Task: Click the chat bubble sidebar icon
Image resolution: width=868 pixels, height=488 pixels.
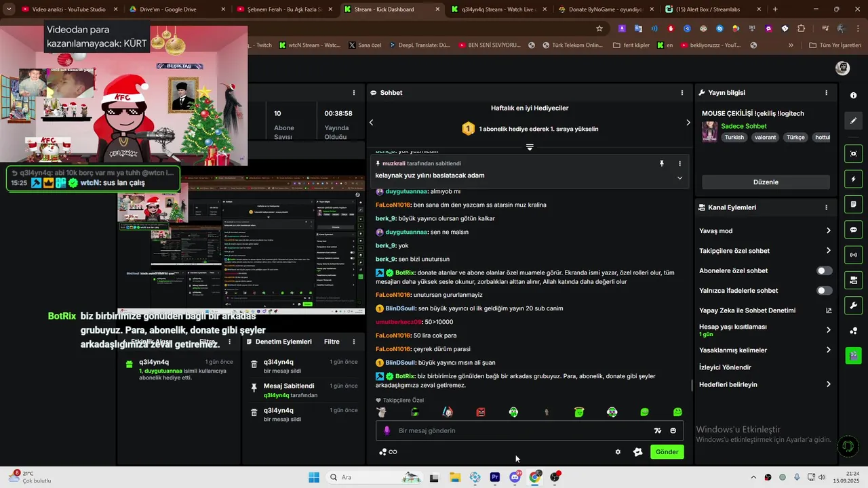Action: (854, 230)
